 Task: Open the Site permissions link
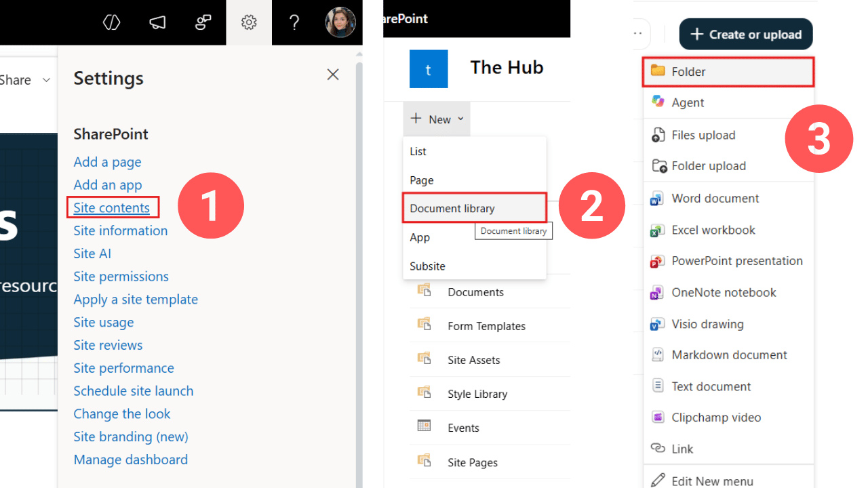tap(121, 277)
